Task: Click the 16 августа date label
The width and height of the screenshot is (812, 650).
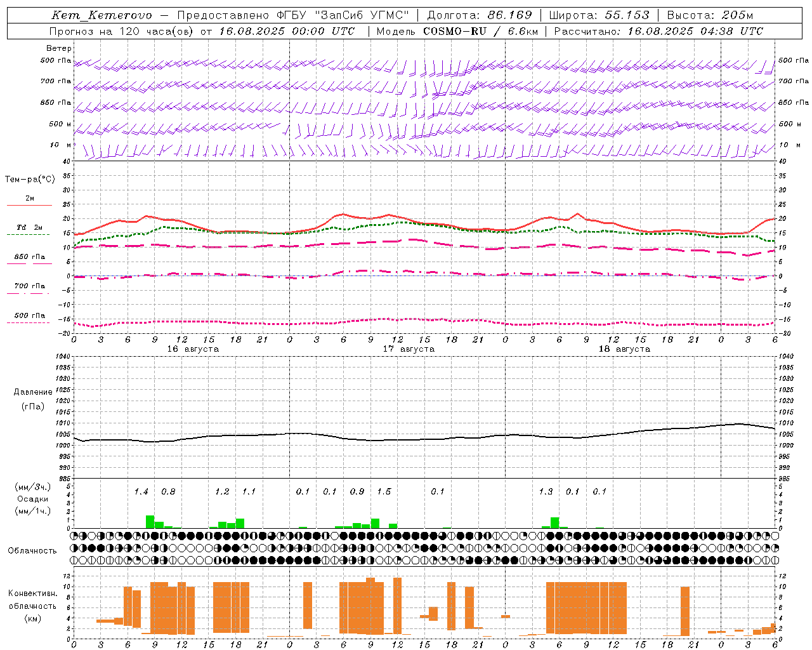Action: pos(193,349)
